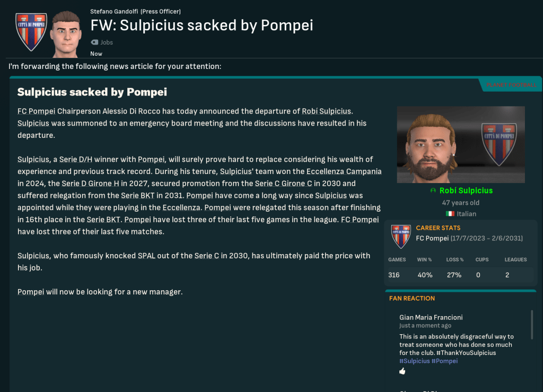This screenshot has width=543, height=392.
Task: Select the Jobs category label
Action: click(107, 42)
